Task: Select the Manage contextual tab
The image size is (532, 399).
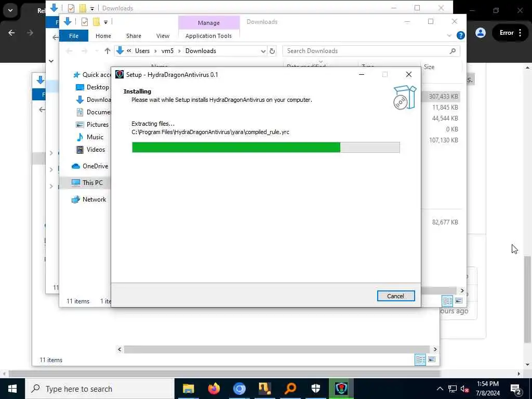Action: 209,23
